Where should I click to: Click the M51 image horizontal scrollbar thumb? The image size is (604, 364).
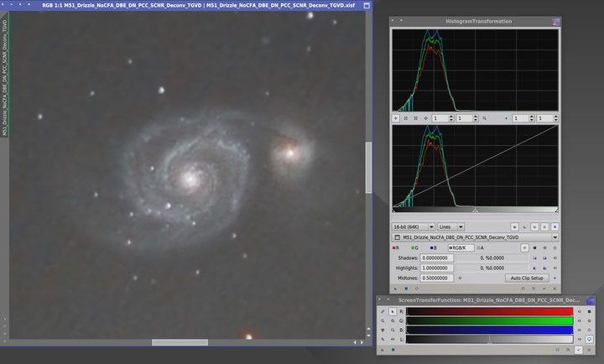(x=180, y=342)
